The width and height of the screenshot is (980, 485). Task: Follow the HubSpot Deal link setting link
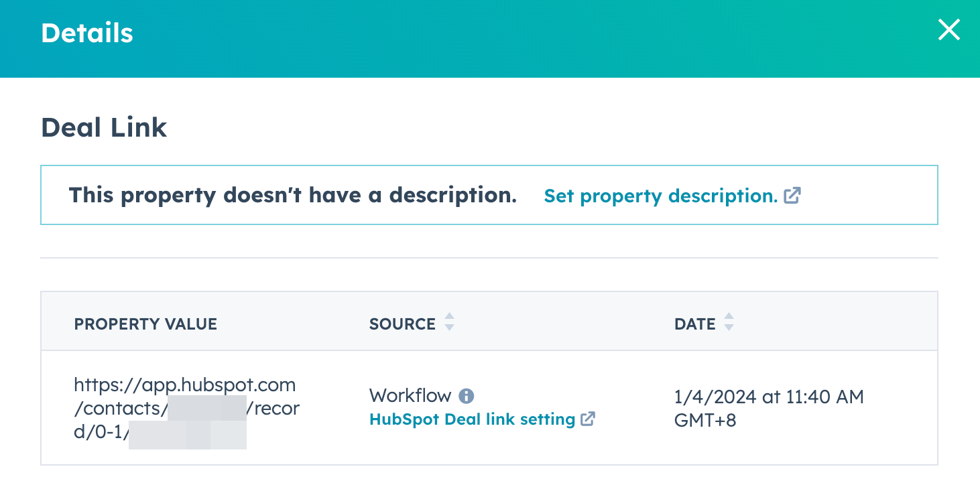(x=473, y=419)
